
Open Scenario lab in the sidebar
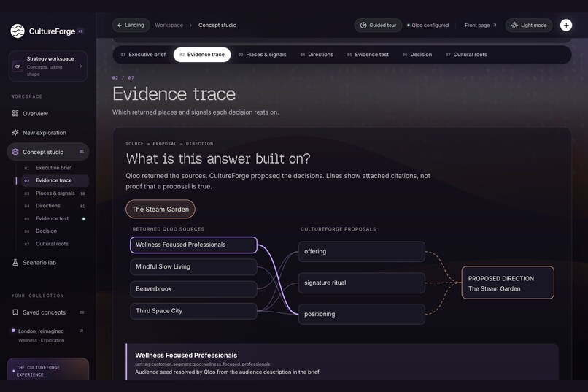coord(48,262)
